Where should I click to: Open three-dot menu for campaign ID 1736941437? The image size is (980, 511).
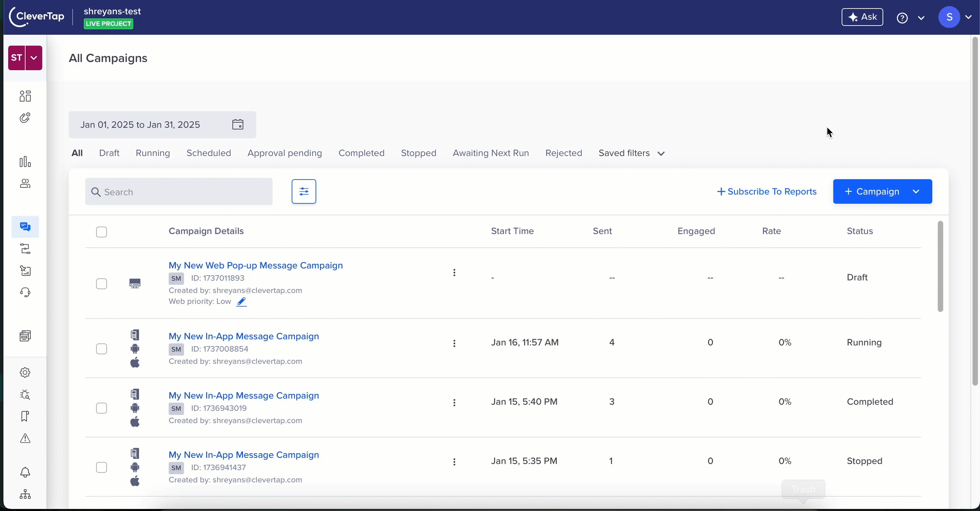(454, 462)
